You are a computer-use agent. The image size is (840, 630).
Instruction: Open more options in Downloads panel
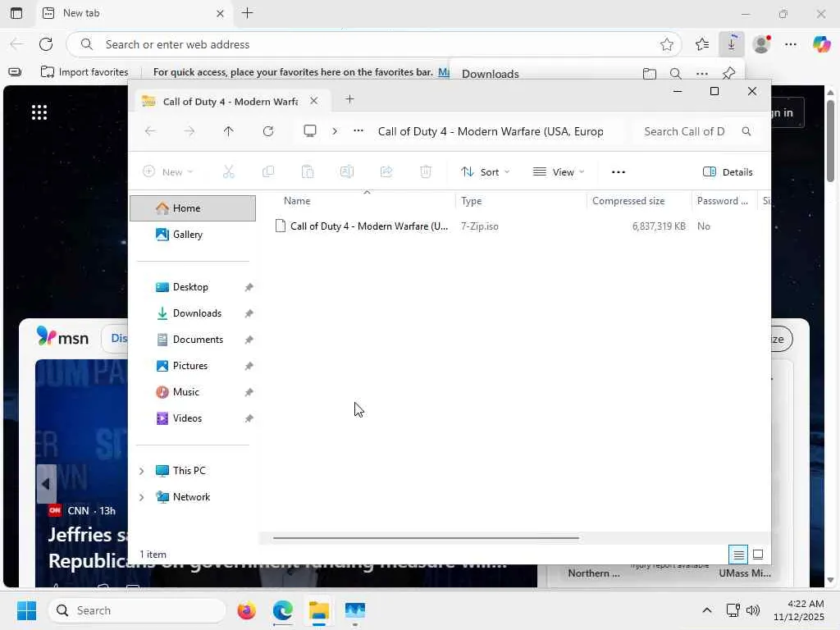pos(702,73)
